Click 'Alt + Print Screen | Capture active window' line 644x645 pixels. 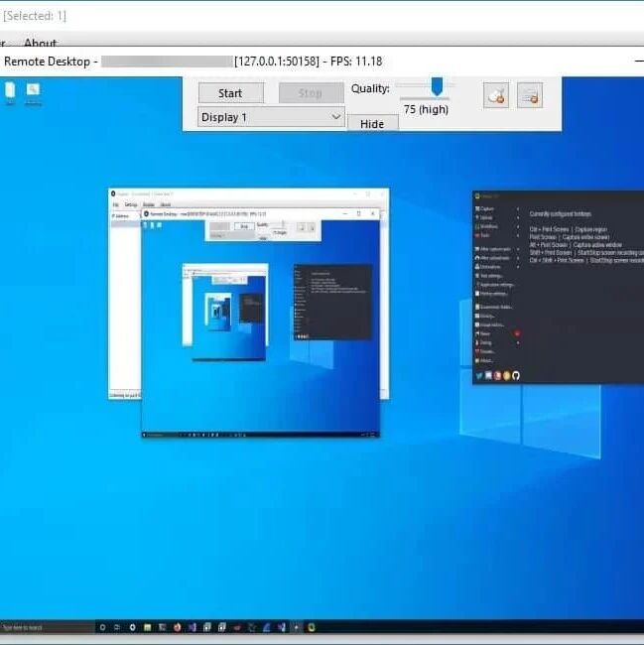pyautogui.click(x=576, y=245)
